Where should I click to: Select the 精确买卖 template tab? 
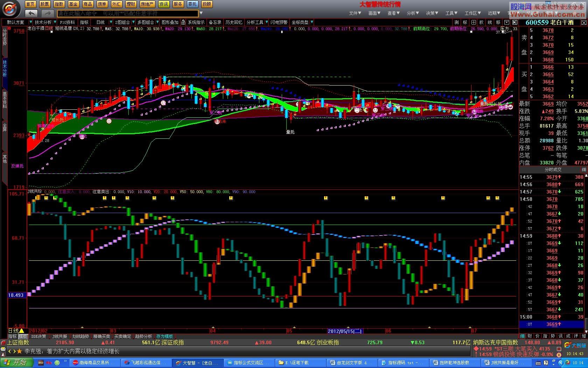[x=101, y=336]
